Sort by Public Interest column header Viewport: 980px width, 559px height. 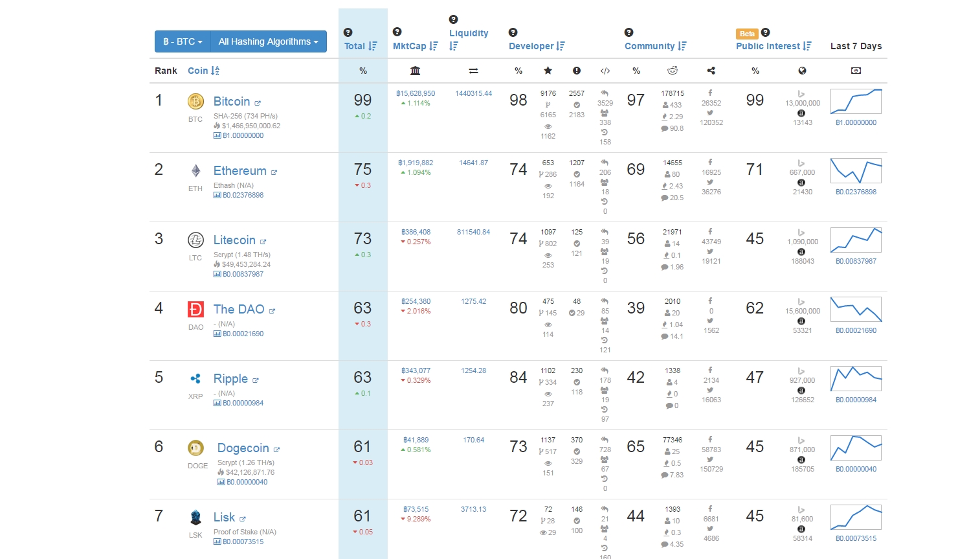[773, 46]
